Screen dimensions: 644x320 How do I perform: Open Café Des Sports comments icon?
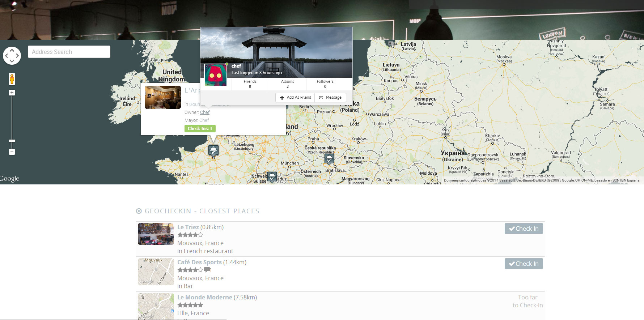pos(208,270)
